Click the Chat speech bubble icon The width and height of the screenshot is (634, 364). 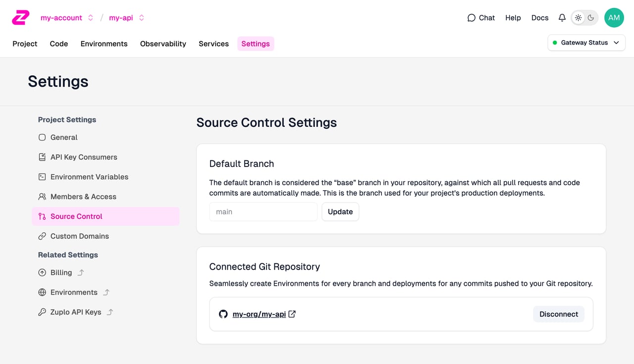[x=471, y=18]
